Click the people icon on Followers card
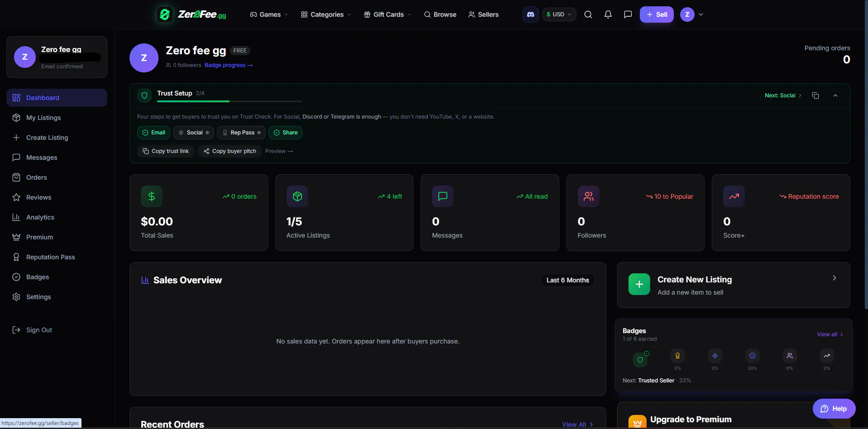Viewport: 868px width, 429px height. pos(589,196)
